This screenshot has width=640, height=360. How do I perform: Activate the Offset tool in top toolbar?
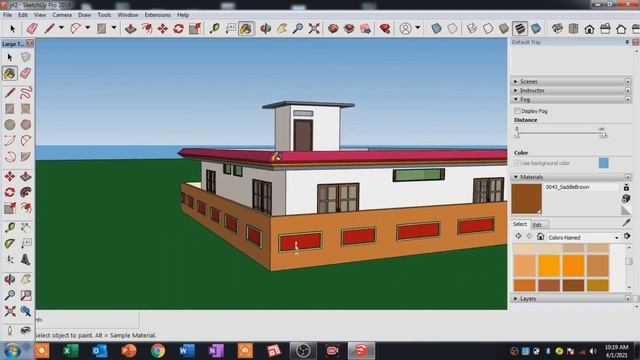147,29
